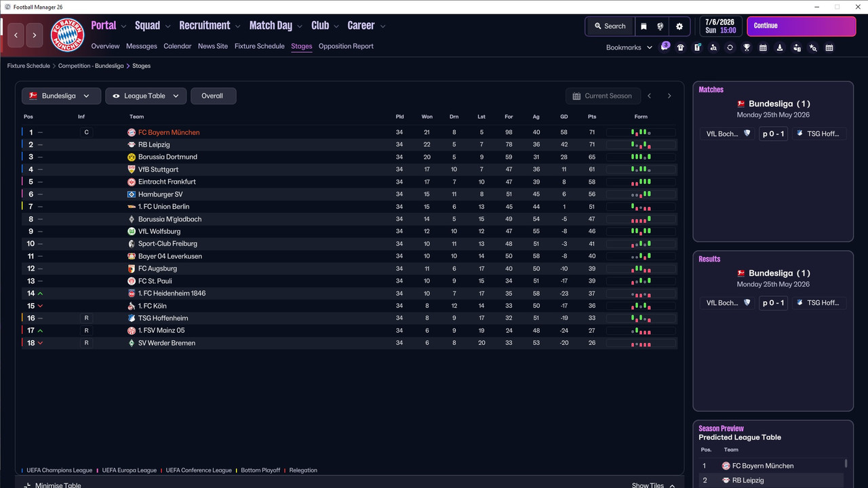The height and width of the screenshot is (488, 868).
Task: Toggle Minimise Table at the bottom
Action: (x=53, y=485)
